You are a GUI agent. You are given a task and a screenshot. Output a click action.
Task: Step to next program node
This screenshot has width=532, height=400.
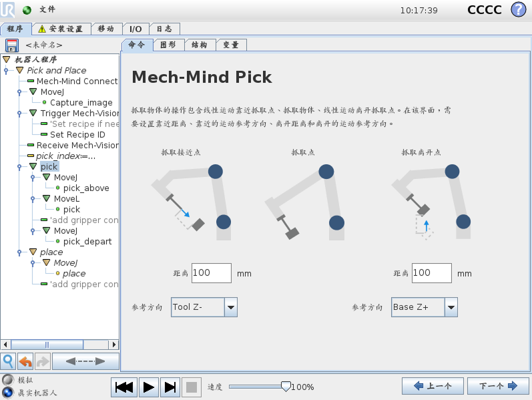(x=170, y=387)
